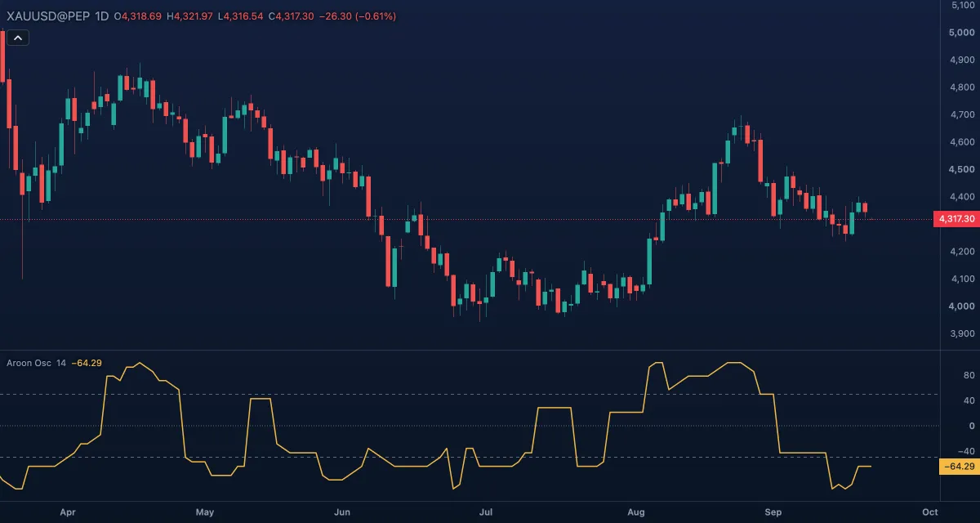The height and width of the screenshot is (523, 980).
Task: Click the 40 oscillator axis label
Action: [x=969, y=400]
